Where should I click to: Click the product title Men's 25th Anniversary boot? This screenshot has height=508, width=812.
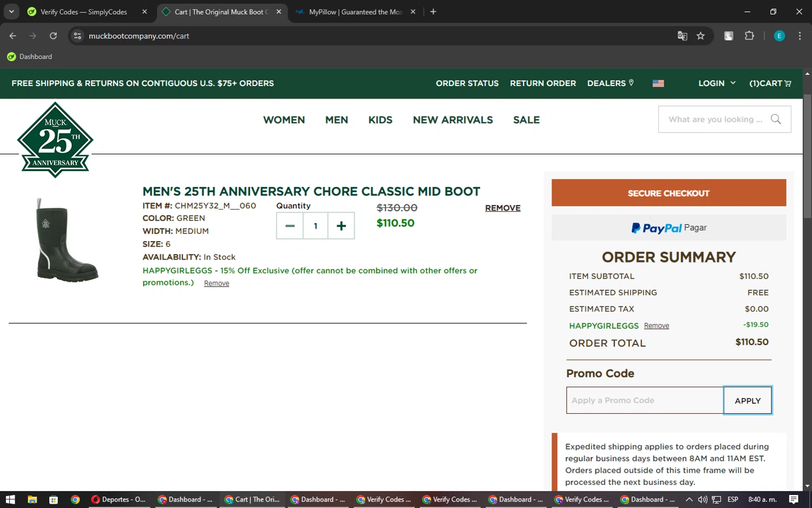coord(311,191)
